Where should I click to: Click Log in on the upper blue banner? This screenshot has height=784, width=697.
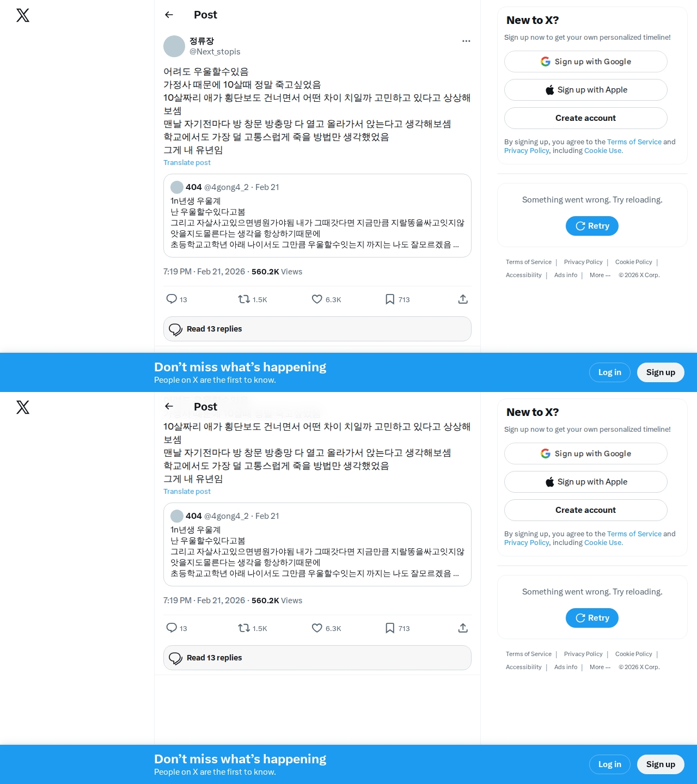610,372
